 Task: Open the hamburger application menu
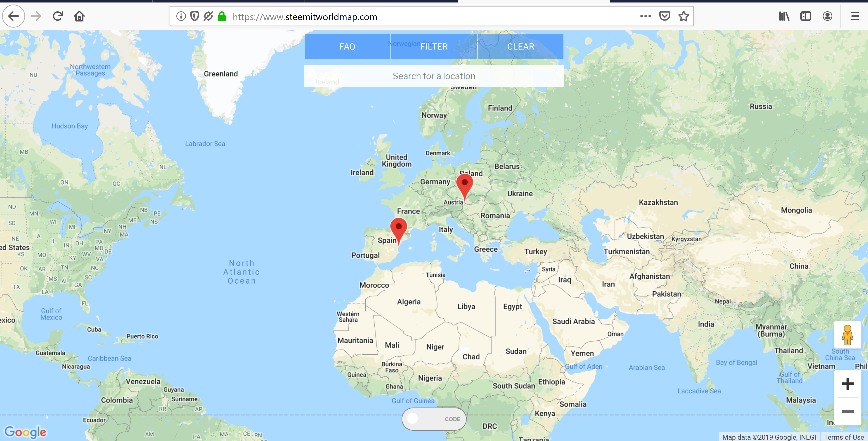(x=855, y=16)
